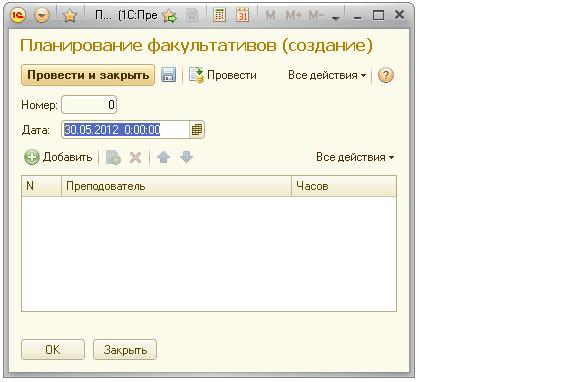This screenshot has height=382, width=563.
Task: Open help question mark icon
Action: (386, 75)
